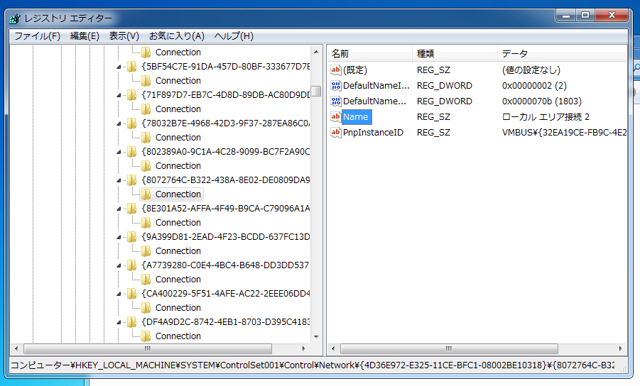Click the tree pane scroll up arrow

316,52
